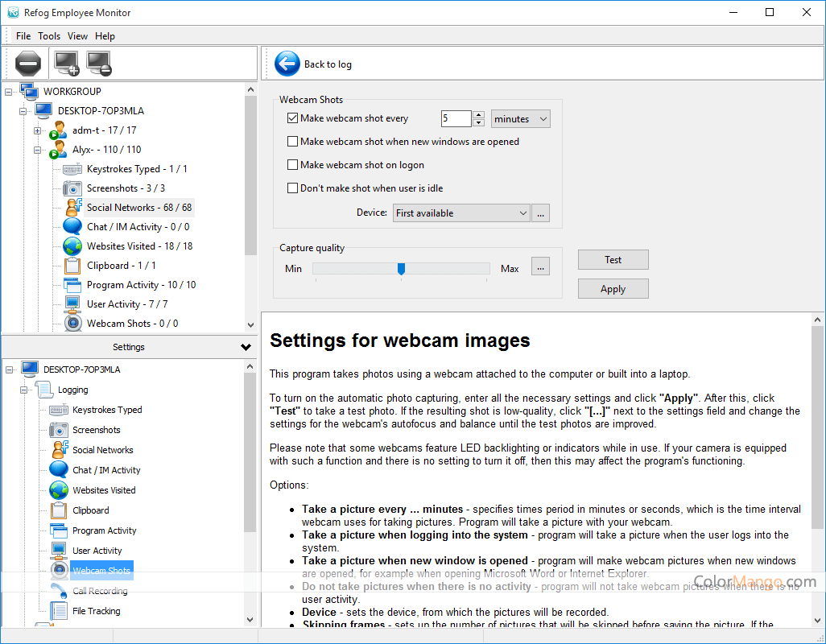
Task: Click the Apply button
Action: coord(613,289)
